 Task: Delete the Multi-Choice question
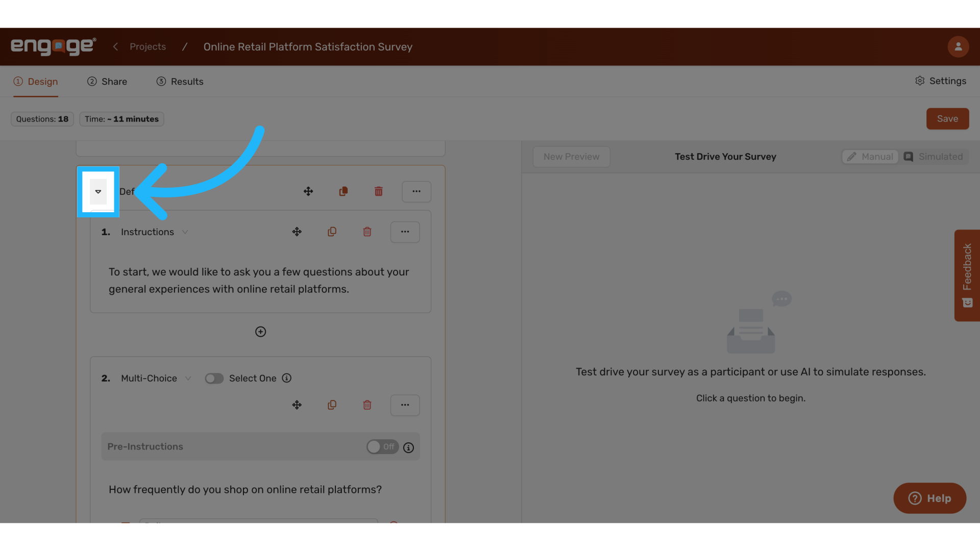[367, 405]
